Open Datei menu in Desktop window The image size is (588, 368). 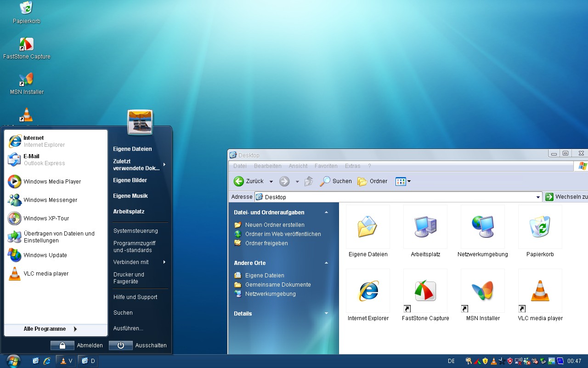pos(240,166)
